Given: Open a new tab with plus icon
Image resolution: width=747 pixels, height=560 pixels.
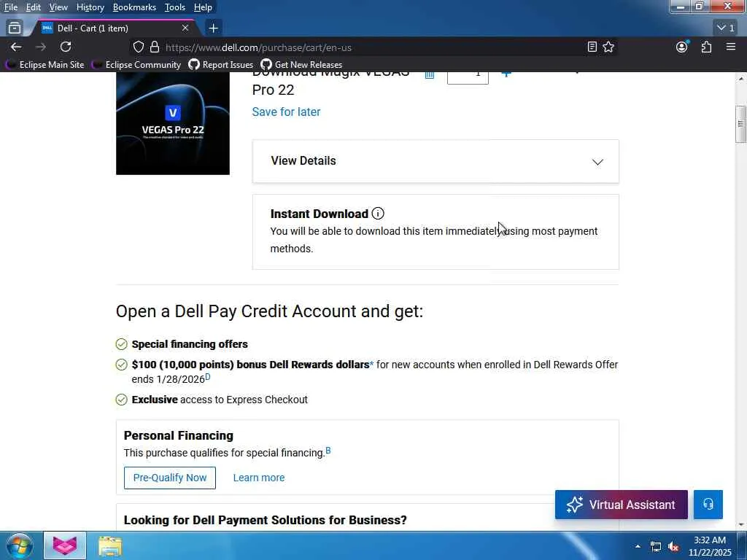Looking at the screenshot, I should pos(214,28).
